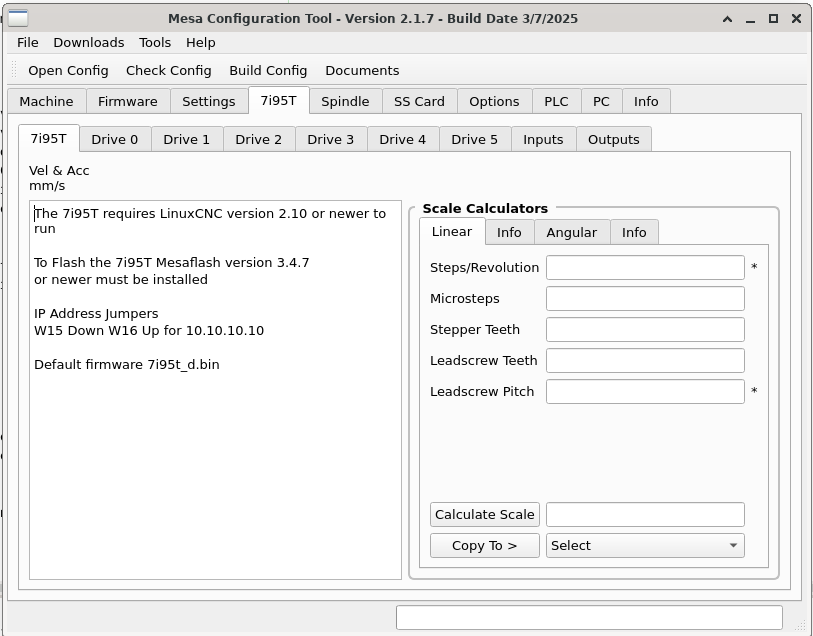The height and width of the screenshot is (636, 813).
Task: Open the File menu
Action: click(x=27, y=43)
